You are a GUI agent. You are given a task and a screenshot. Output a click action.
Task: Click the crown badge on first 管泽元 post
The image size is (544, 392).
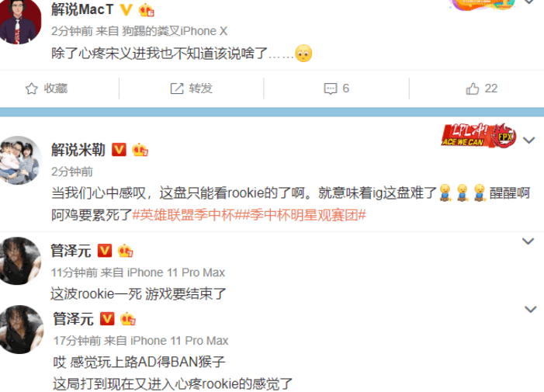click(125, 251)
